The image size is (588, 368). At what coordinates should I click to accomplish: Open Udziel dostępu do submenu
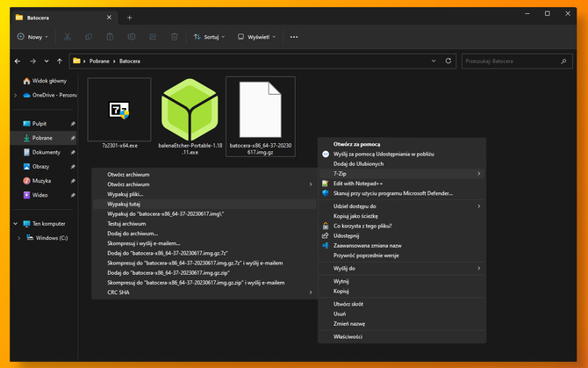402,206
